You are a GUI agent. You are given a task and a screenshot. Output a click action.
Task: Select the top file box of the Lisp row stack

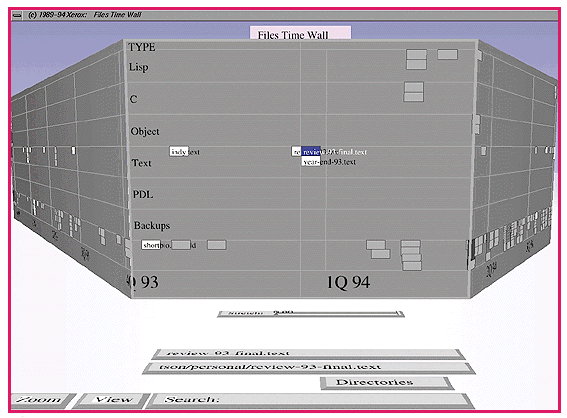click(417, 54)
